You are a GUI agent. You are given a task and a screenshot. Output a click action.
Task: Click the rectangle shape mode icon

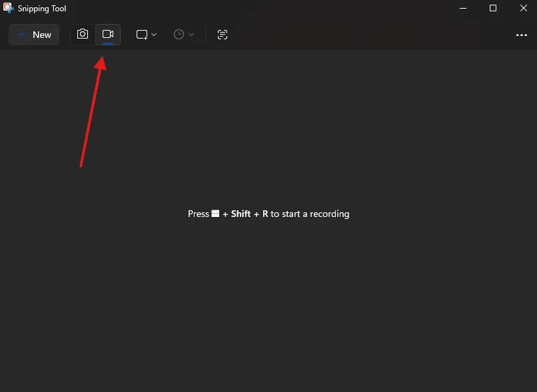point(142,35)
